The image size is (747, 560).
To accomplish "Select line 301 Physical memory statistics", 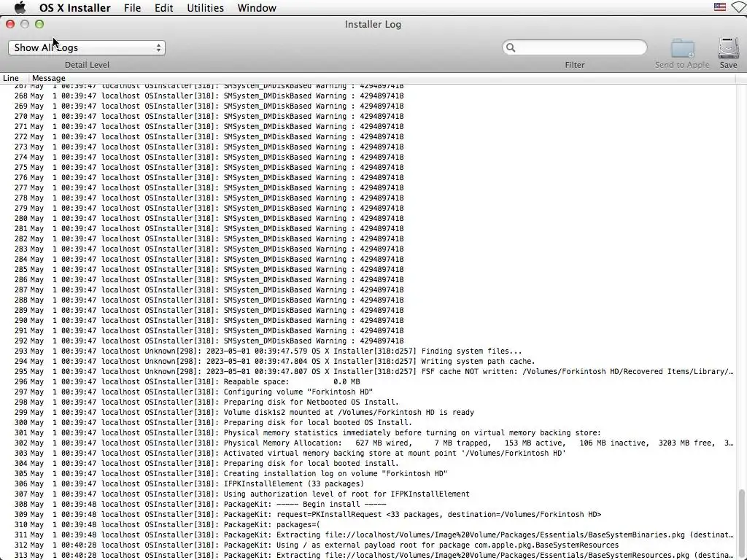I will click(368, 433).
